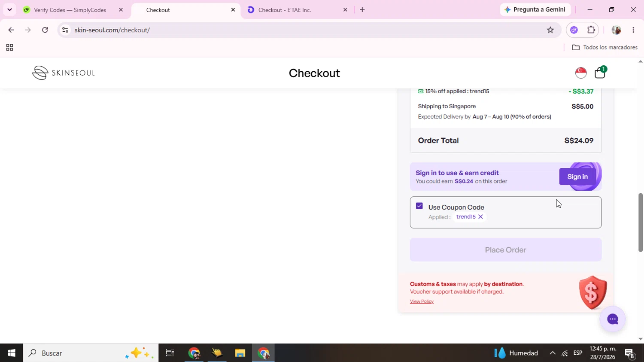The height and width of the screenshot is (362, 644).
Task: Reload the checkout page
Action: pos(45,30)
